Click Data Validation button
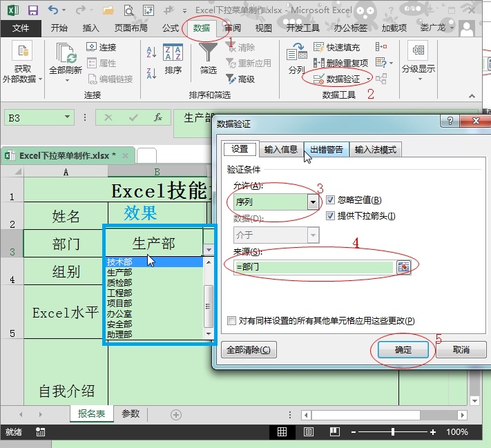This screenshot has height=448, width=491. click(336, 79)
